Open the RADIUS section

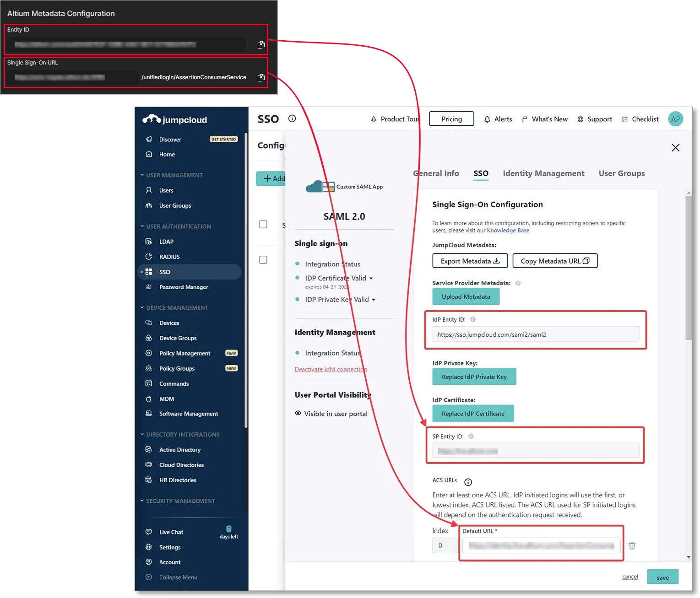pos(169,257)
